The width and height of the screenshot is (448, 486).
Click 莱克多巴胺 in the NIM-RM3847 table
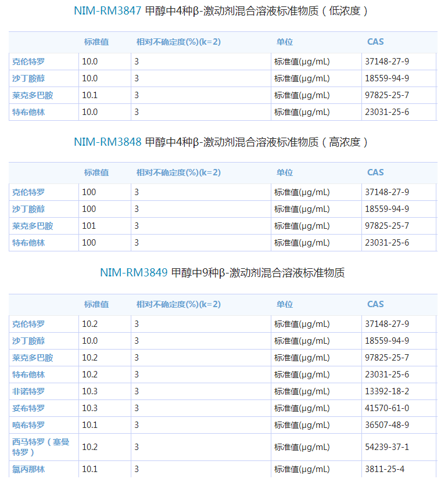(33, 95)
